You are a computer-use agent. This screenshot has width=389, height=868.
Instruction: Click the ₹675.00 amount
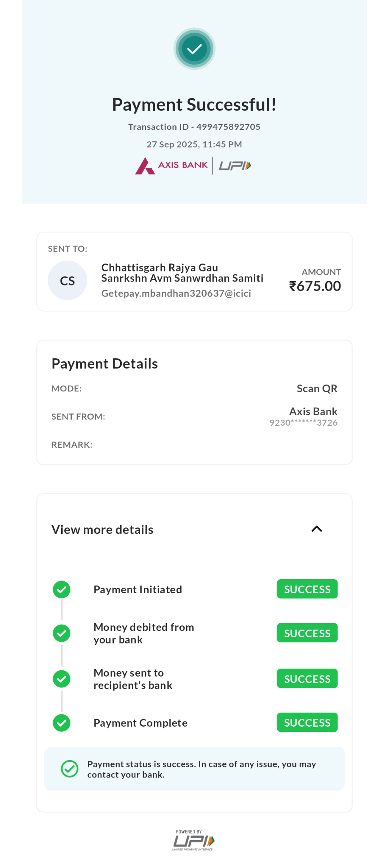[315, 286]
